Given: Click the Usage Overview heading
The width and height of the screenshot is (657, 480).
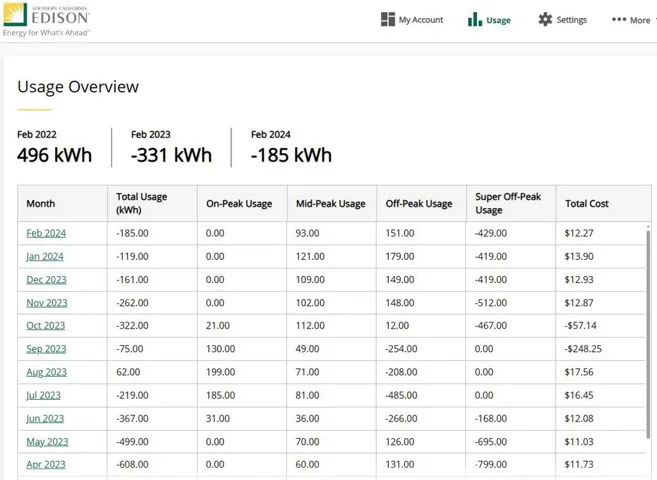Looking at the screenshot, I should coord(78,87).
